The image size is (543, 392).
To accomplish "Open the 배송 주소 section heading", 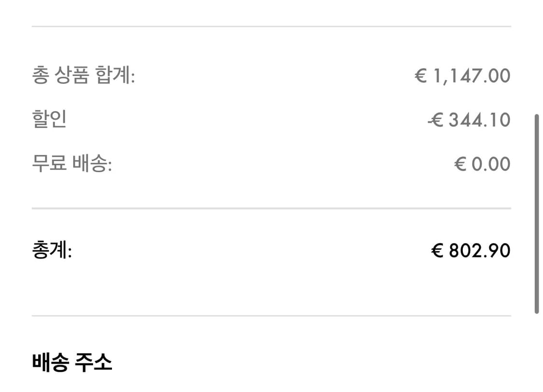I will click(x=72, y=363).
